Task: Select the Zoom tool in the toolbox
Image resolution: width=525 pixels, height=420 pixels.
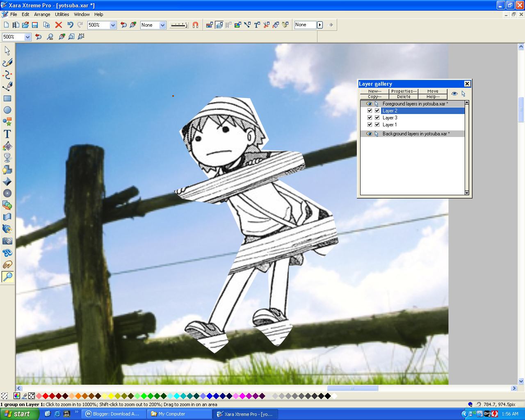Action: click(x=7, y=277)
